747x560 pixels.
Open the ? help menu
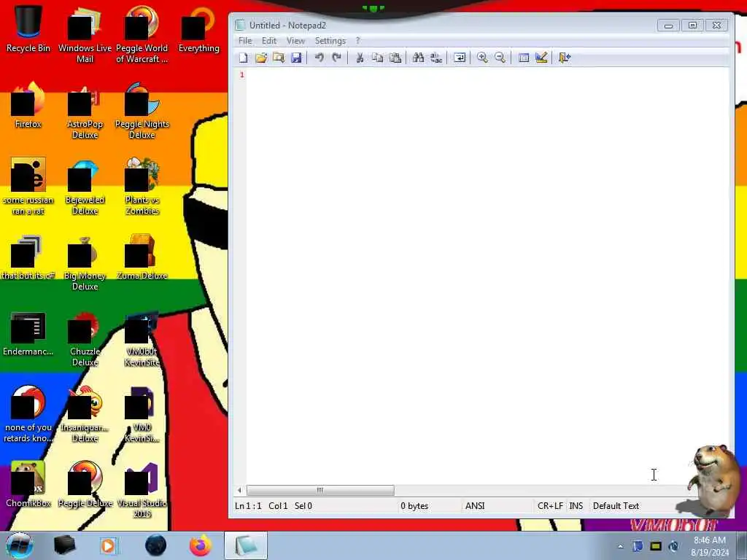pyautogui.click(x=357, y=41)
